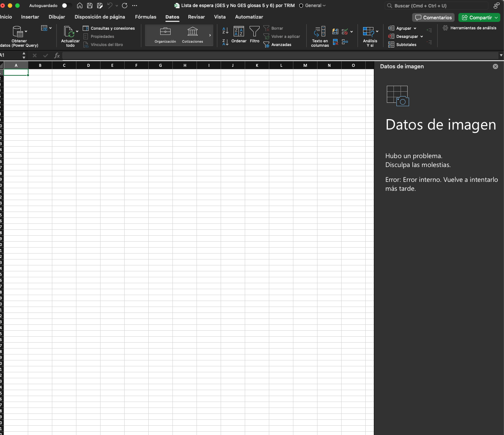Click the Data validation icon
Screen dimensions: 504x435
tap(345, 32)
